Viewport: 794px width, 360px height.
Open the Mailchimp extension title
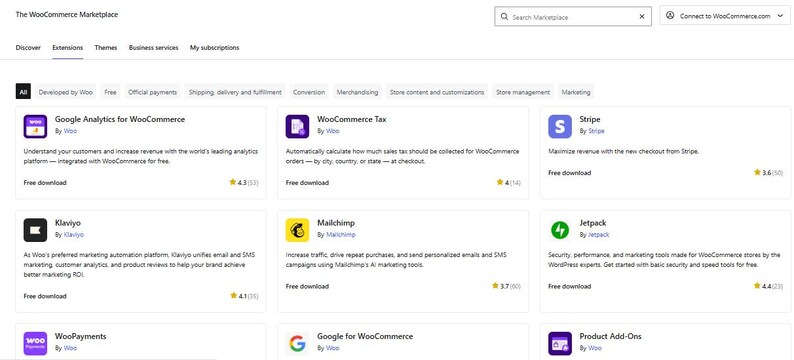tap(336, 223)
